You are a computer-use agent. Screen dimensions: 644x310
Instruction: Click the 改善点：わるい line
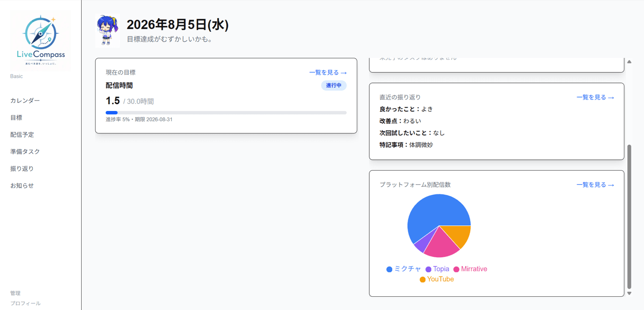tap(400, 121)
